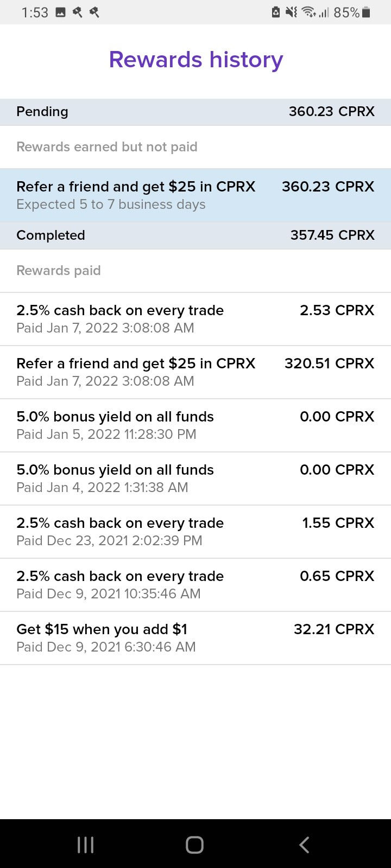This screenshot has width=391, height=868.
Task: Tap the image notification icon in status bar
Action: click(x=61, y=12)
